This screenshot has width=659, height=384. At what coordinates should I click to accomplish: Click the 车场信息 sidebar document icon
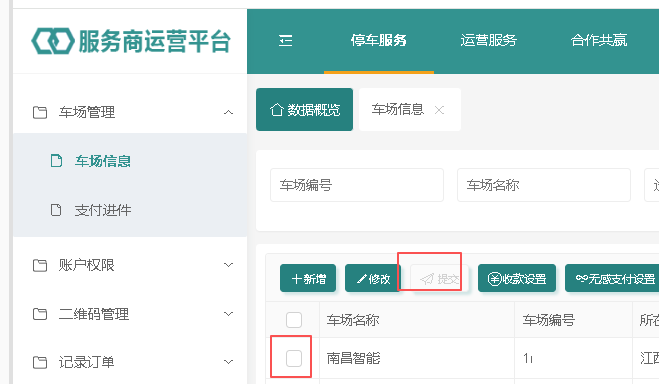56,161
